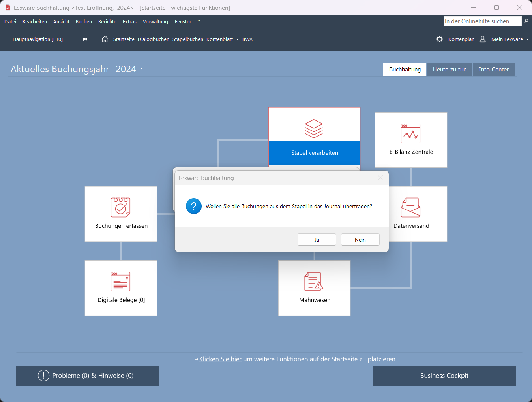Screen dimensions: 532x402
Task: Click the Buchungen erfassen calendar icon
Action: pyautogui.click(x=120, y=207)
